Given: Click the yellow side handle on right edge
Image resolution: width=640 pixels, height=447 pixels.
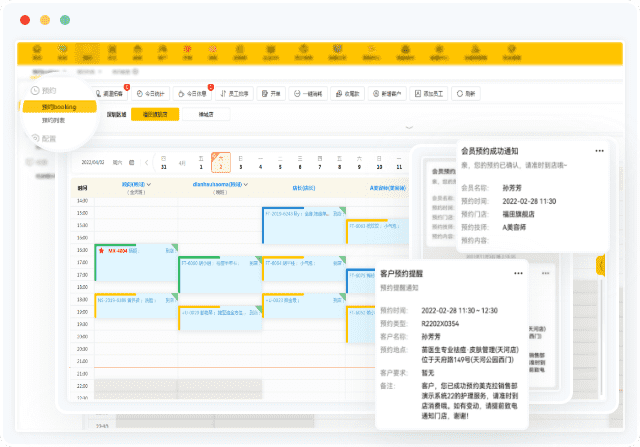Looking at the screenshot, I should (600, 265).
